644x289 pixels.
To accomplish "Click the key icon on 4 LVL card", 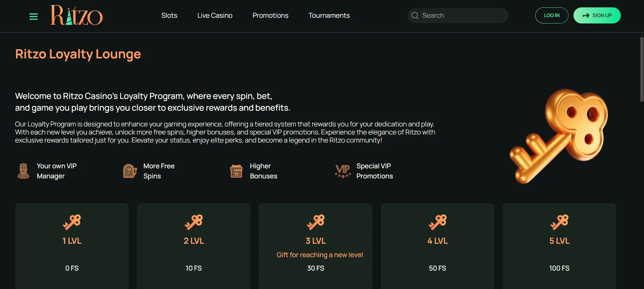I will tap(437, 222).
